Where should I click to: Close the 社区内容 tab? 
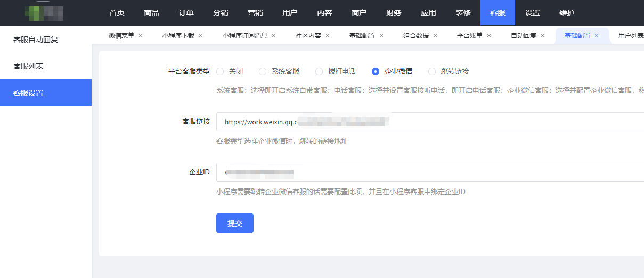(x=328, y=36)
